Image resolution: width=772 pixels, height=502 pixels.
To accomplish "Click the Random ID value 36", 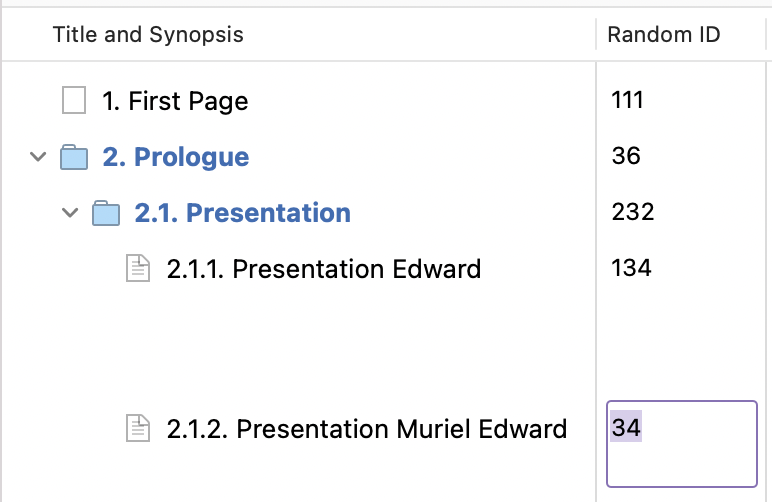I will tap(625, 156).
